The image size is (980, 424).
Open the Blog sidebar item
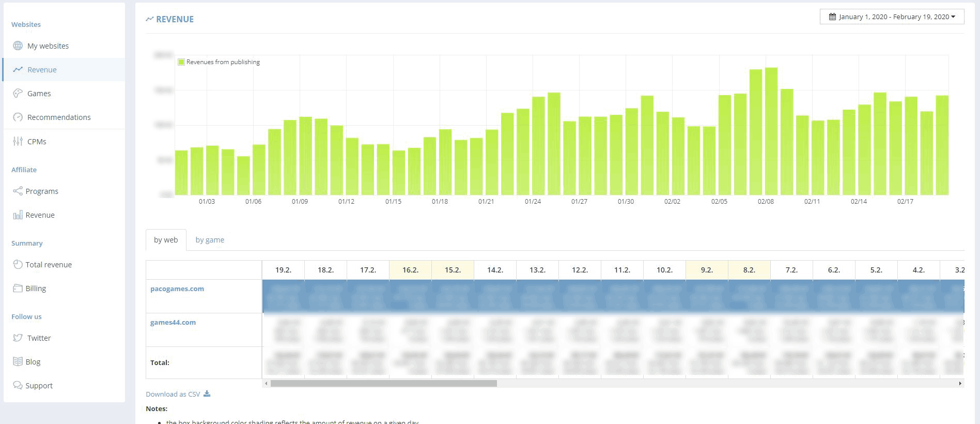(33, 361)
